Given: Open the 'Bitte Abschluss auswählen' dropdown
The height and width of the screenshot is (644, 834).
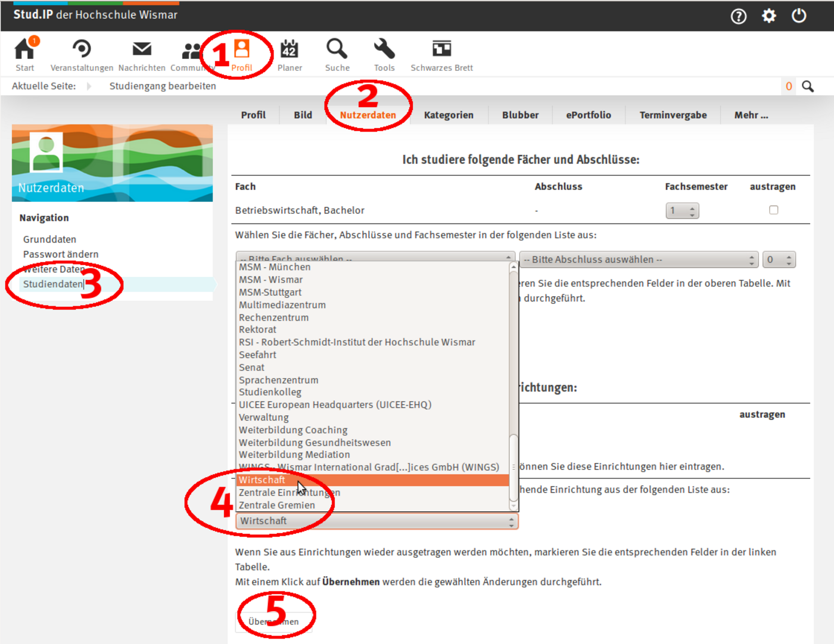Looking at the screenshot, I should tap(639, 260).
